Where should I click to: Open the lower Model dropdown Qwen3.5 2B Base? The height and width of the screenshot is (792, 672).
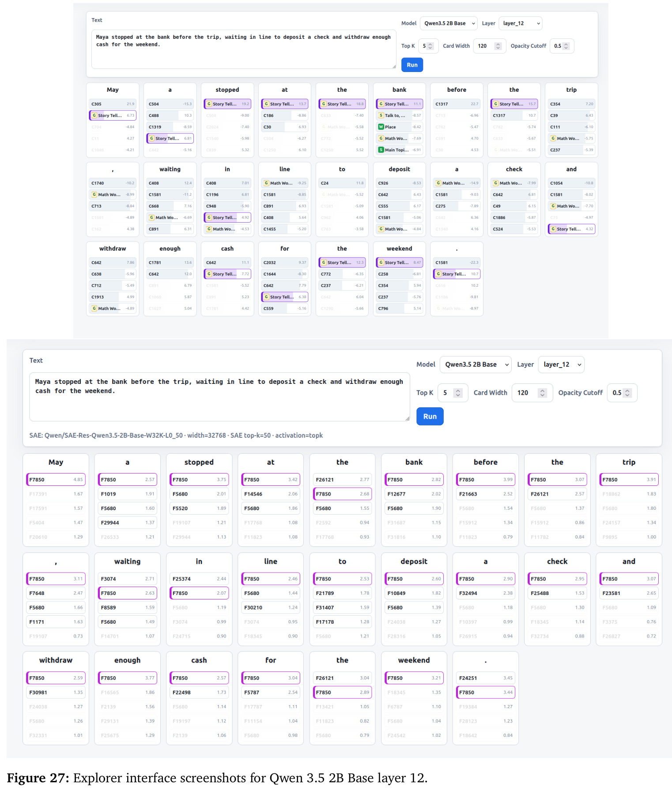pyautogui.click(x=476, y=364)
